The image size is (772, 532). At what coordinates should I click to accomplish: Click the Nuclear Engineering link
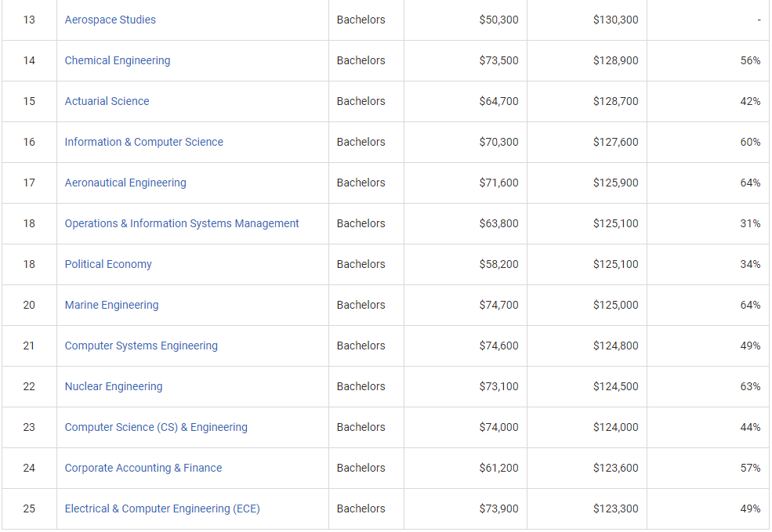click(114, 386)
